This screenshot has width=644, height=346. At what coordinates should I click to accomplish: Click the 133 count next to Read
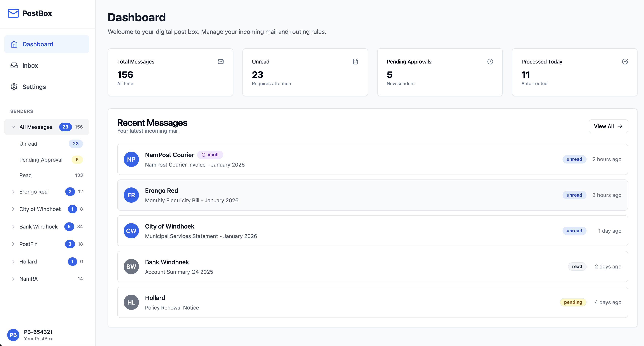point(79,175)
